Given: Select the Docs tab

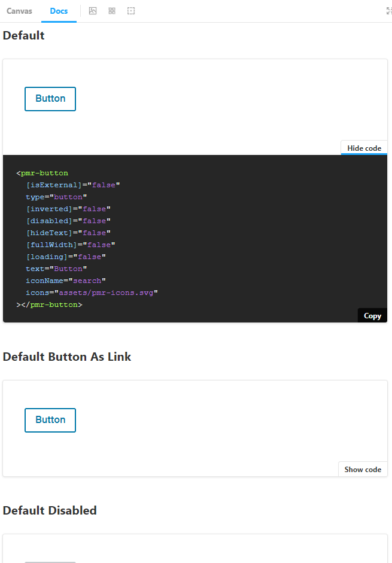Looking at the screenshot, I should pyautogui.click(x=58, y=11).
